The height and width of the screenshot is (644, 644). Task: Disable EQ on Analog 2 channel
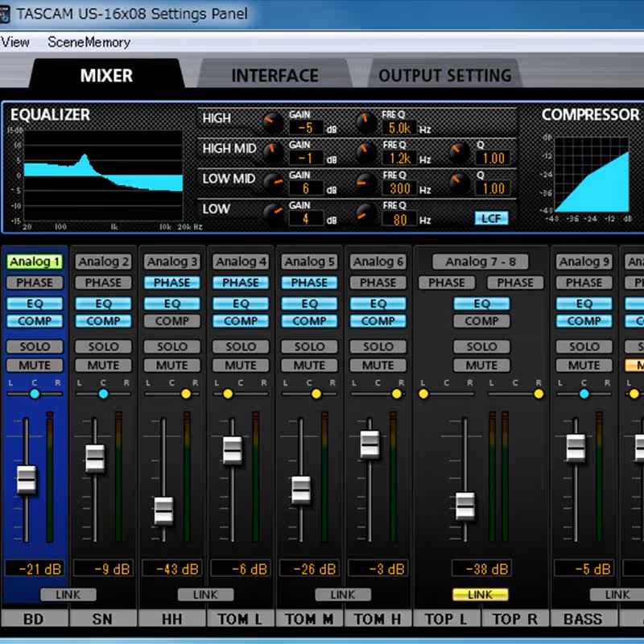point(103,303)
